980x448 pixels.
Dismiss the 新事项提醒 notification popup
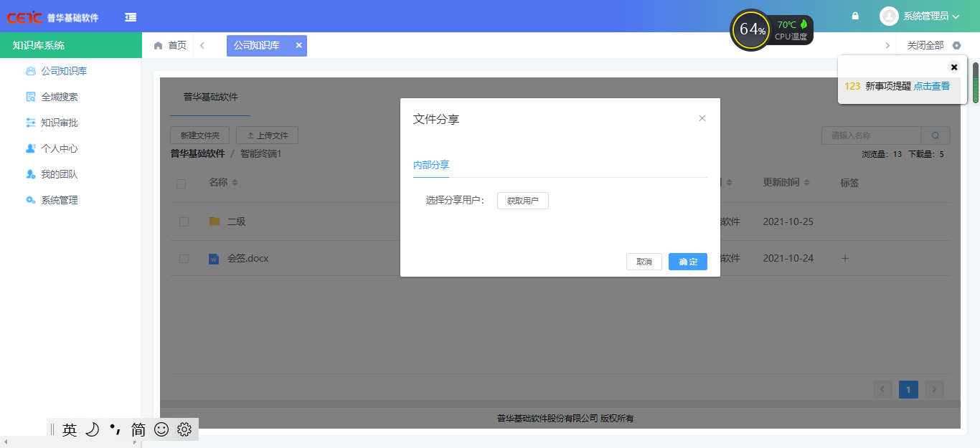click(x=954, y=67)
